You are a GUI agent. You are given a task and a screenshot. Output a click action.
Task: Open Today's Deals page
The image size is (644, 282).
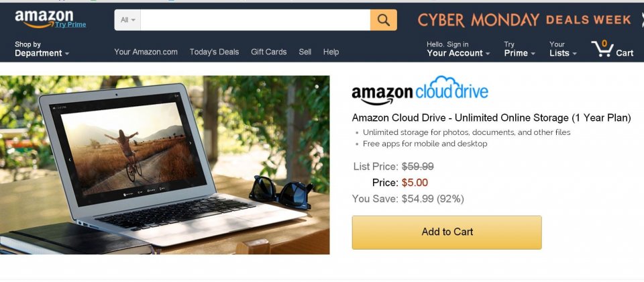click(x=215, y=52)
